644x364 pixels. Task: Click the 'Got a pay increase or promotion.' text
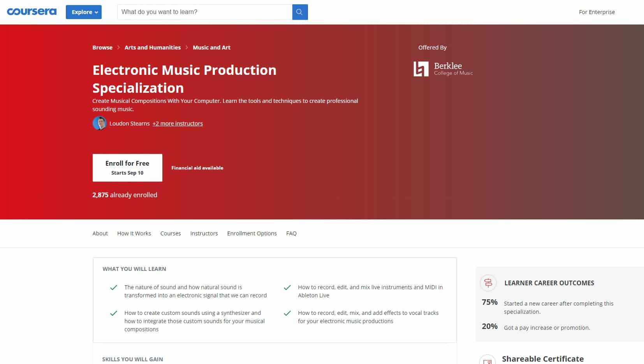(547, 328)
